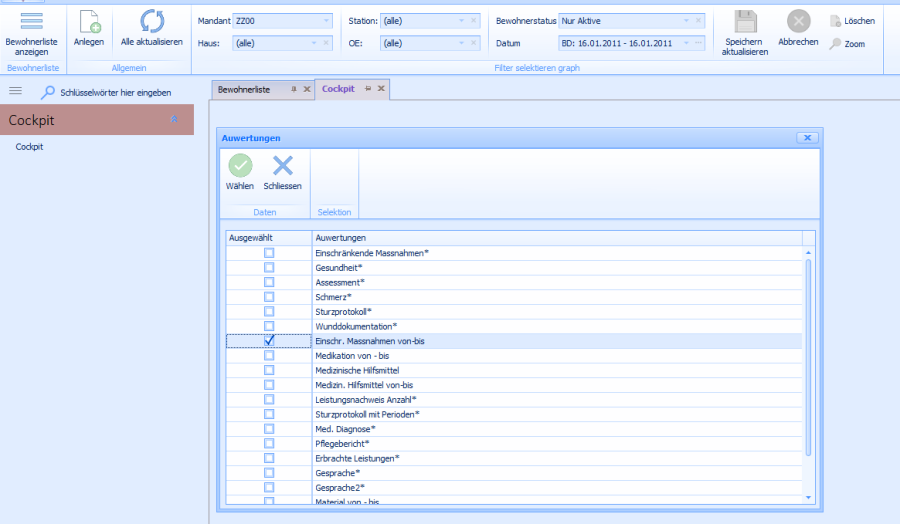Click the Löschen delete icon
900x524 pixels.
point(836,21)
